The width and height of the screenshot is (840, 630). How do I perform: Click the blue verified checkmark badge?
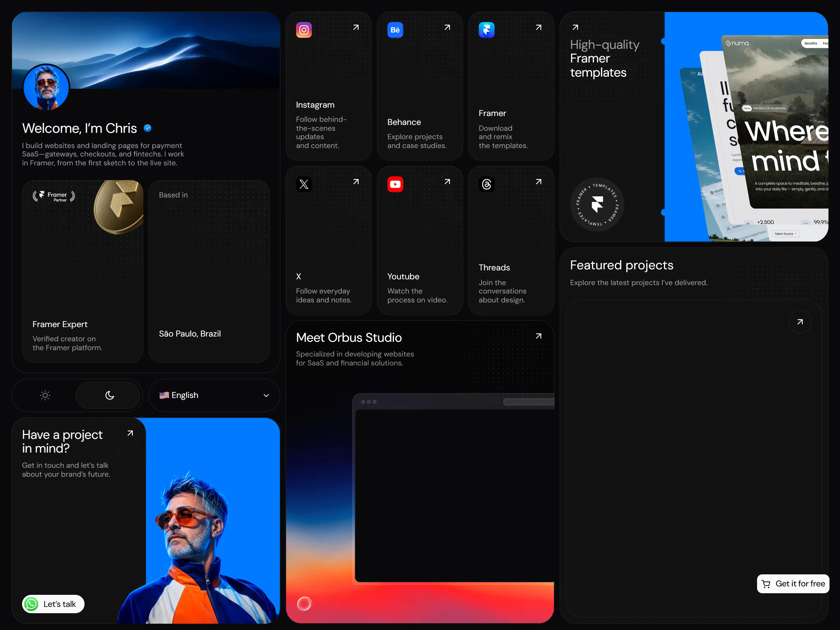[148, 128]
